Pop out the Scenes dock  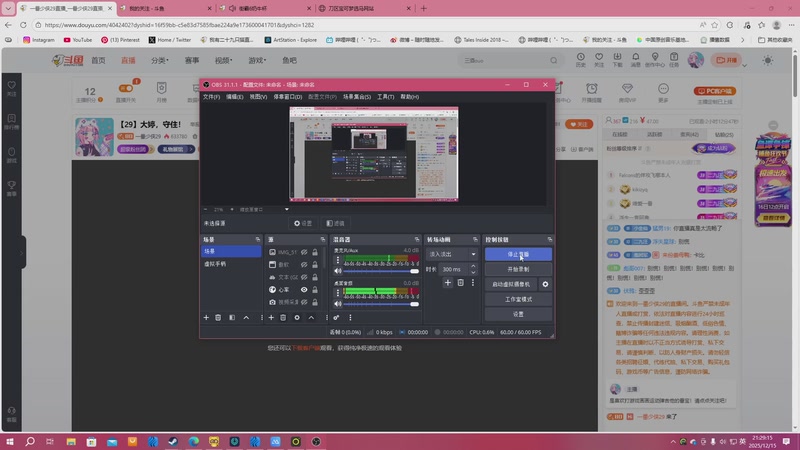coord(258,239)
